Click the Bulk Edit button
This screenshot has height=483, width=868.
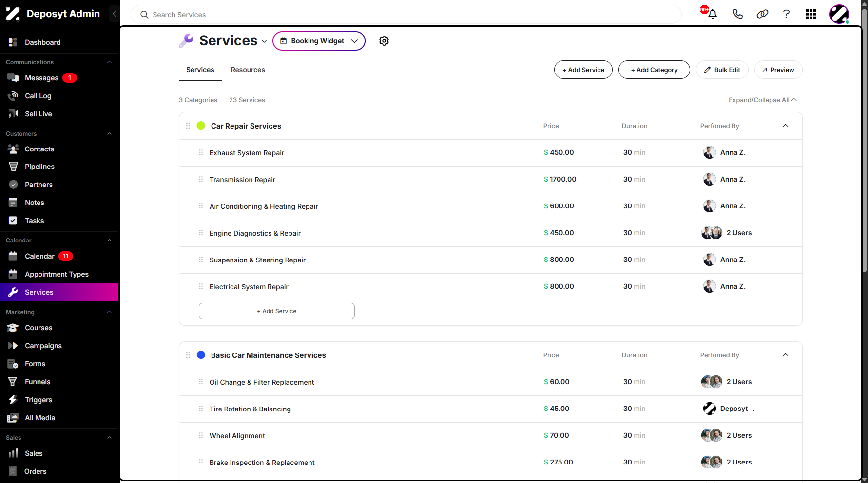pyautogui.click(x=722, y=70)
